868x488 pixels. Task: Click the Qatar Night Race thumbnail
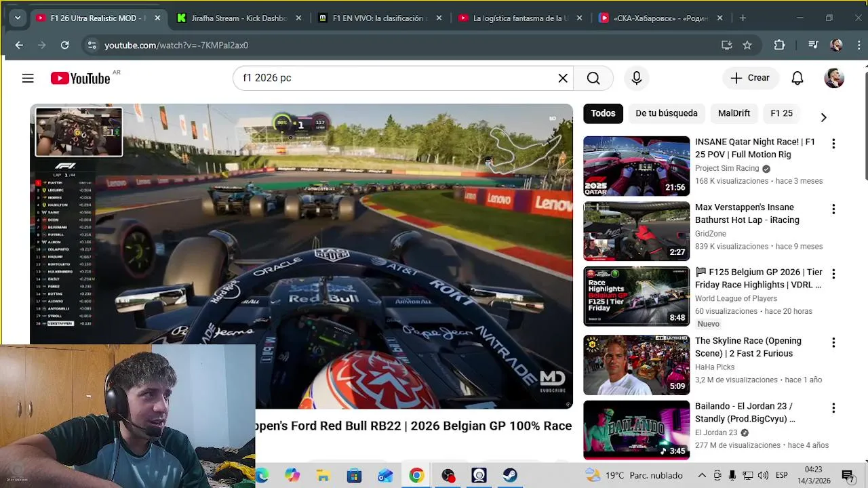[x=636, y=166]
